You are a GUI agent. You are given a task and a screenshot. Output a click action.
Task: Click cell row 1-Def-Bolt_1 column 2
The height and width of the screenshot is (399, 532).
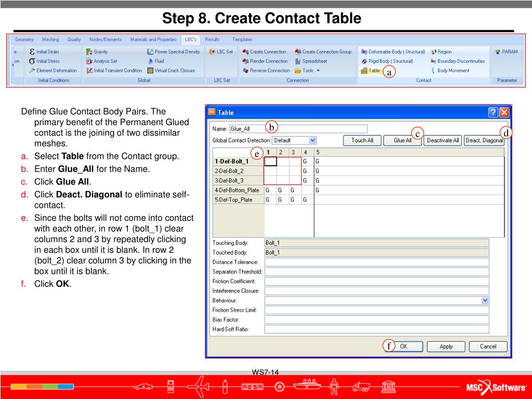[283, 162]
